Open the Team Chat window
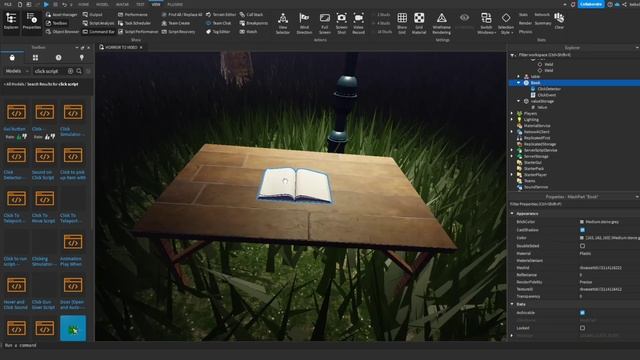 (x=218, y=23)
